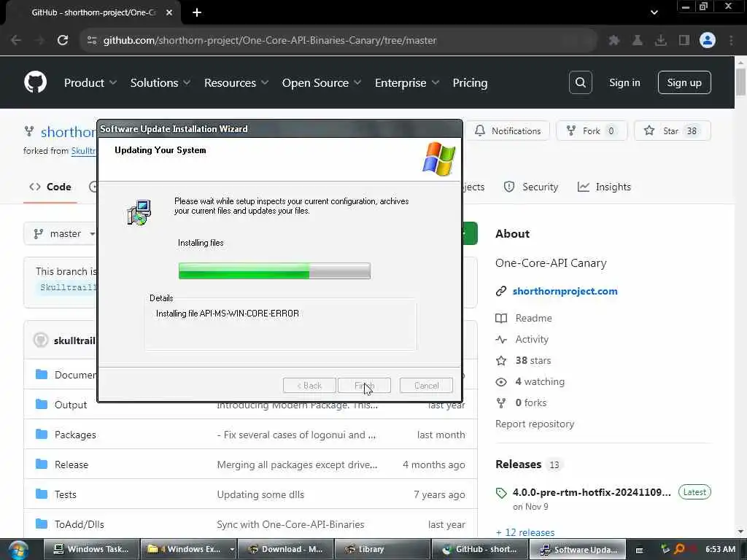Click Report repository
This screenshot has width=747, height=560.
coord(535,424)
